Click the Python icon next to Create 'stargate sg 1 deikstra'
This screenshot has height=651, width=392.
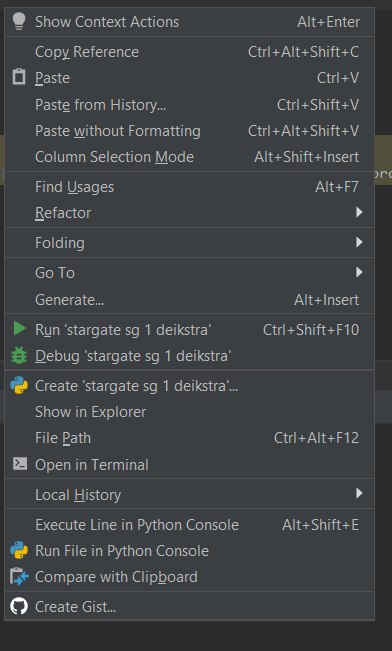[x=19, y=386]
